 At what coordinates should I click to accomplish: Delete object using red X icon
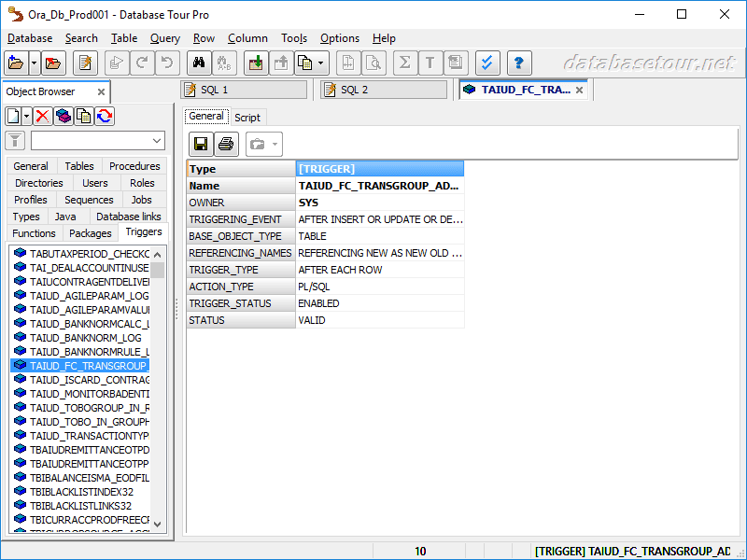click(x=42, y=116)
